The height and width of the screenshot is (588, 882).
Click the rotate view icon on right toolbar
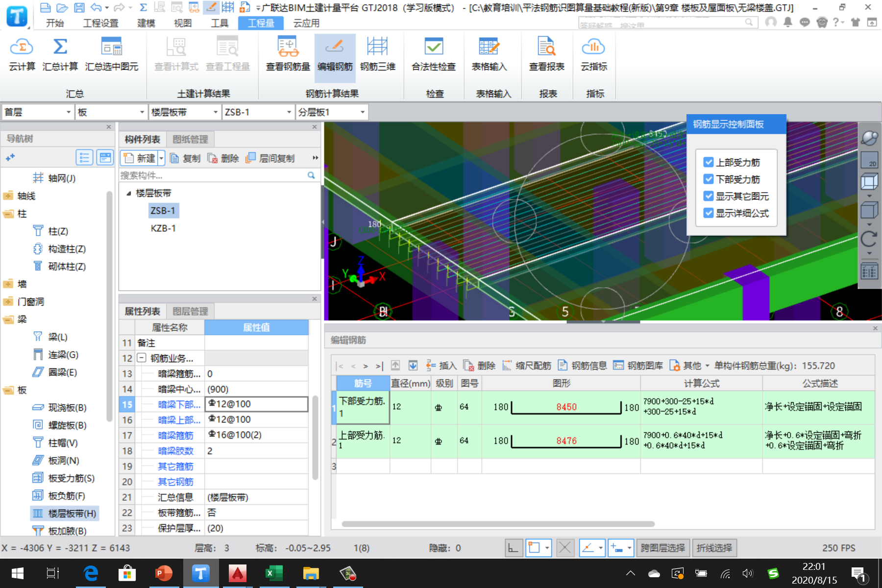point(869,239)
